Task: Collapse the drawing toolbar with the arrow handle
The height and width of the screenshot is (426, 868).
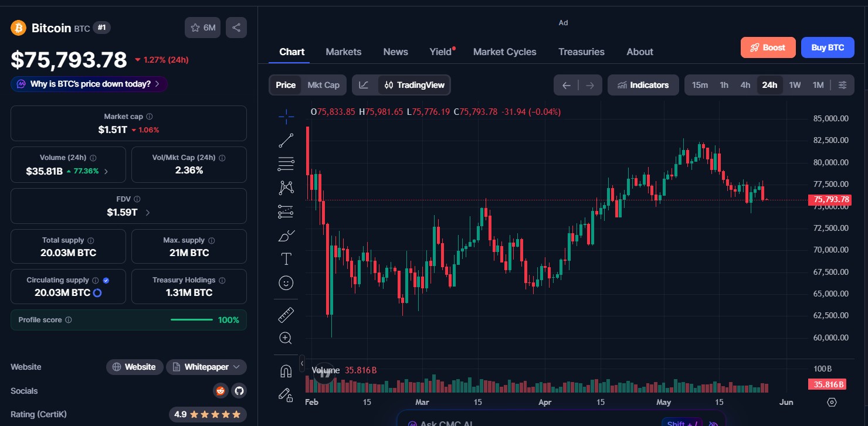Action: (x=302, y=363)
